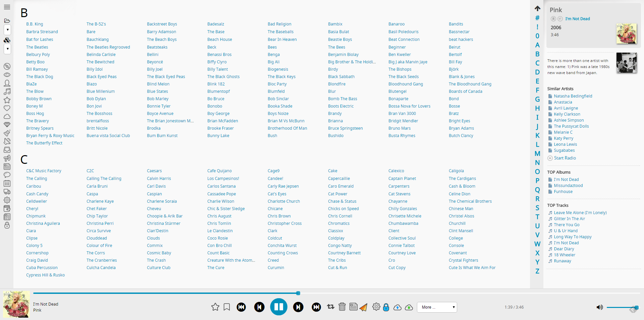644x320 pixels.
Task: Jump to letter S in alphabet index
Action: pos(537,208)
